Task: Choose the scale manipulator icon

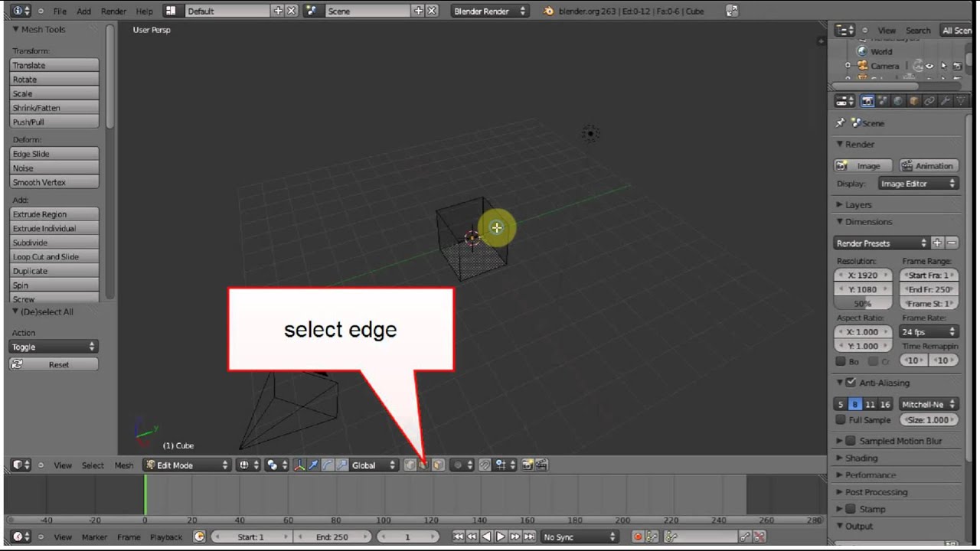Action: coord(342,465)
